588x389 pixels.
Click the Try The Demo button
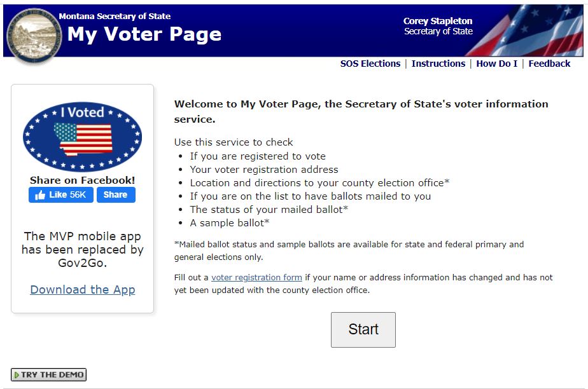click(49, 374)
